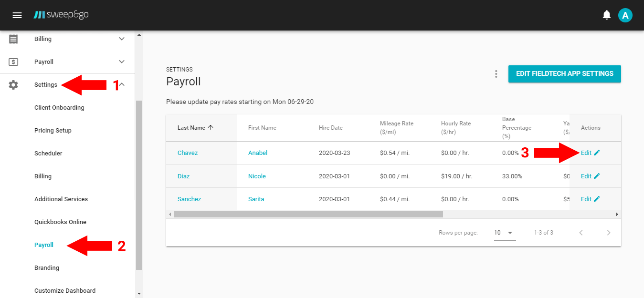Sort table by Last Name column
This screenshot has width=644, height=298.
pyautogui.click(x=195, y=128)
